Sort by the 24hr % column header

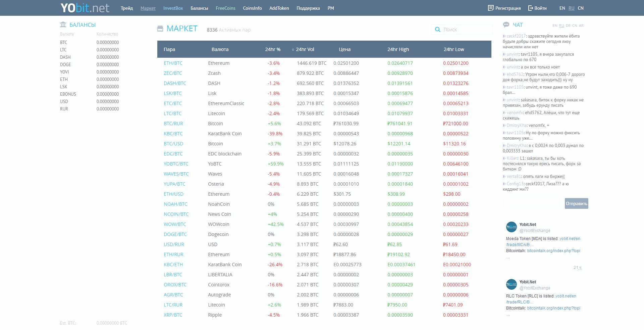point(273,49)
